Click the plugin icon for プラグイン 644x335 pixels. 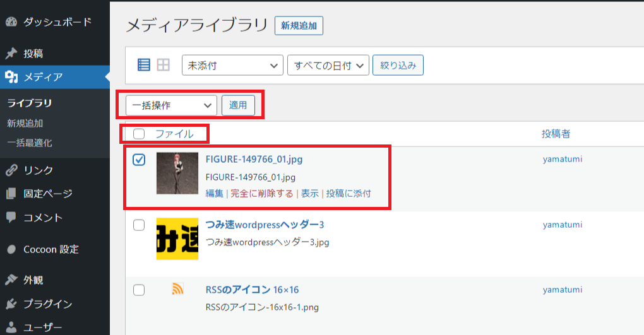(11, 304)
